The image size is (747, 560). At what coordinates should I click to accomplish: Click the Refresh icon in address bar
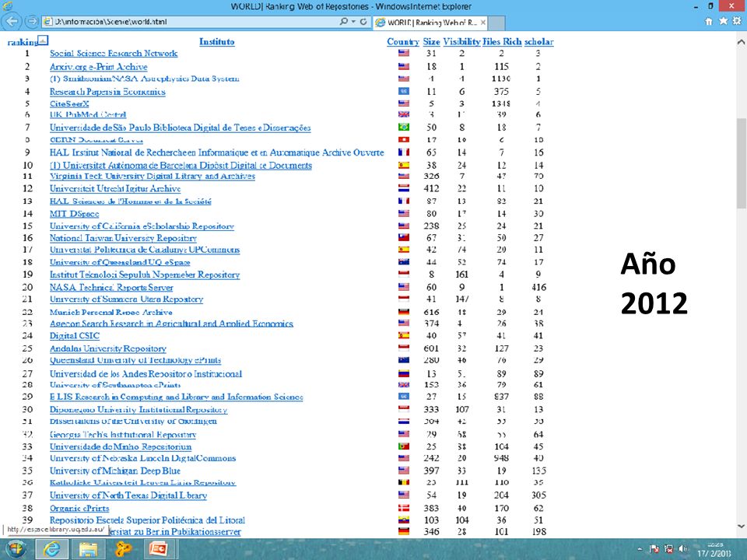363,22
